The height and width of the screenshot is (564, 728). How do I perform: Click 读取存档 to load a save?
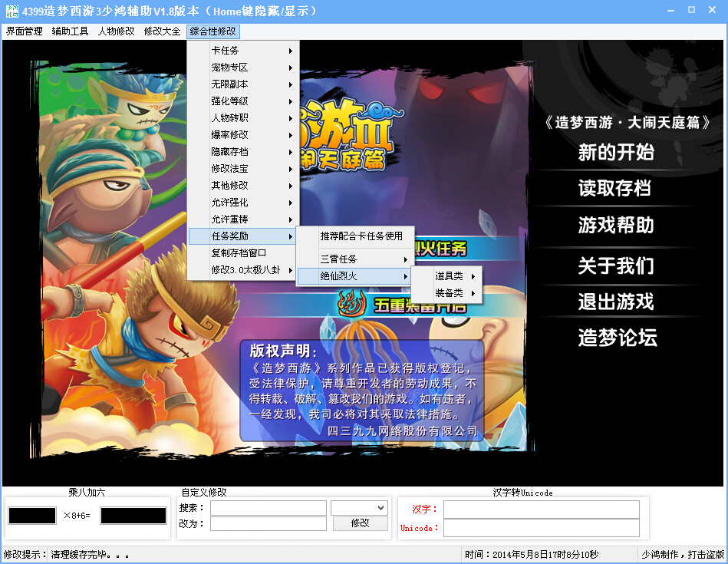614,188
